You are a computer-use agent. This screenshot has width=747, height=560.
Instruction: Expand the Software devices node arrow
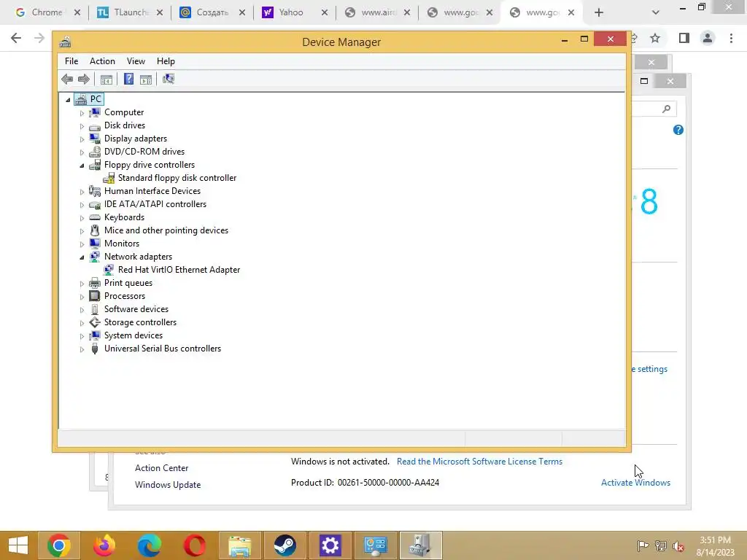point(82,311)
